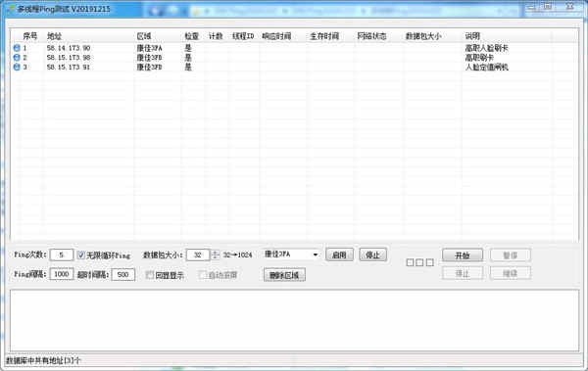The height and width of the screenshot is (371, 588).
Task: Click the status icon of row 3
Action: click(x=17, y=67)
